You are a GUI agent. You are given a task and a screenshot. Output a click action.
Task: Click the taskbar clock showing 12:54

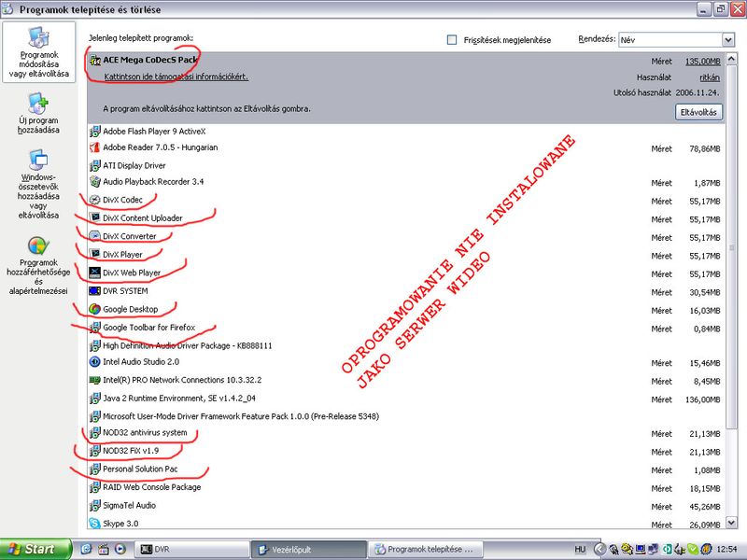(727, 549)
